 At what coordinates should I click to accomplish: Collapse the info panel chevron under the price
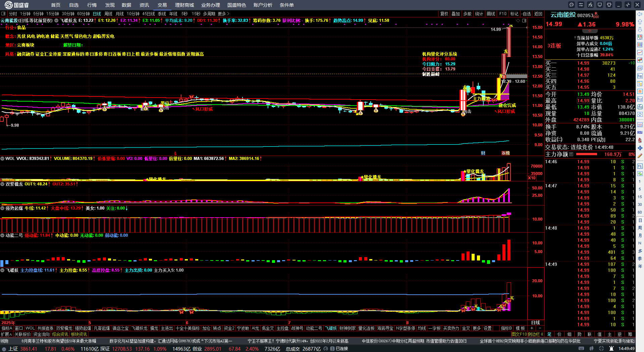pos(590,31)
